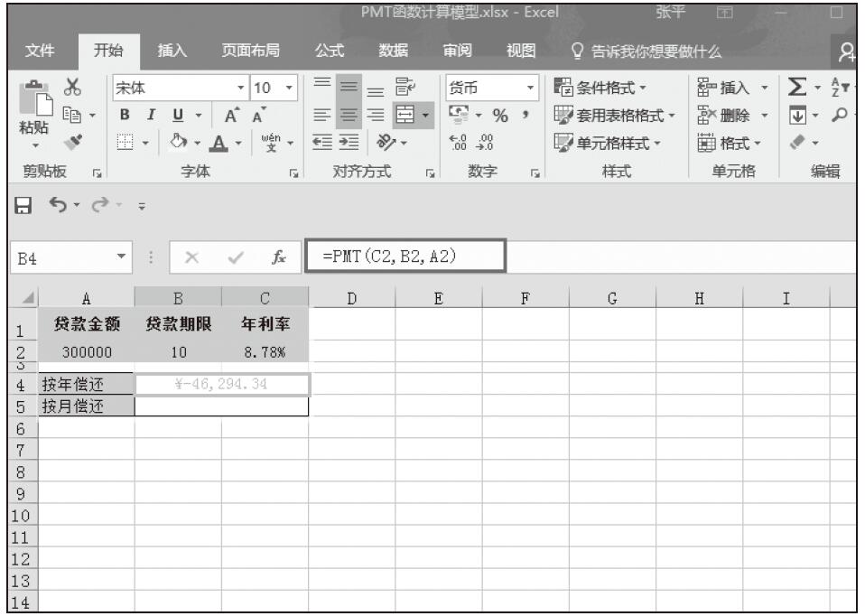This screenshot has height=616, width=865.
Task: Switch to the 公式 ribbon tab
Action: tap(328, 51)
